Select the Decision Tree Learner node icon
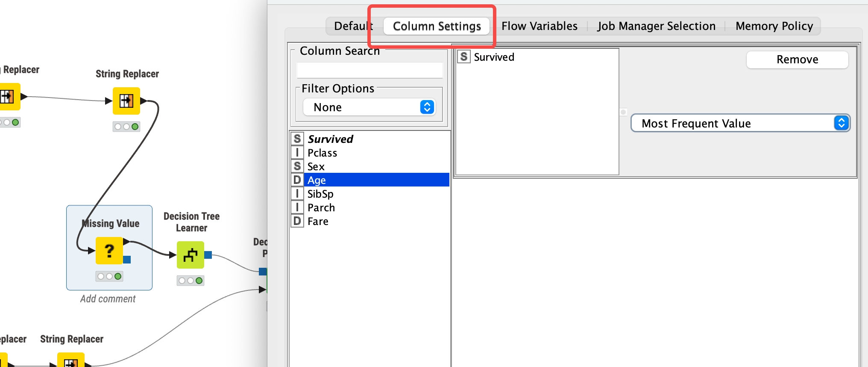Screen dimensions: 868x367 tap(191, 255)
